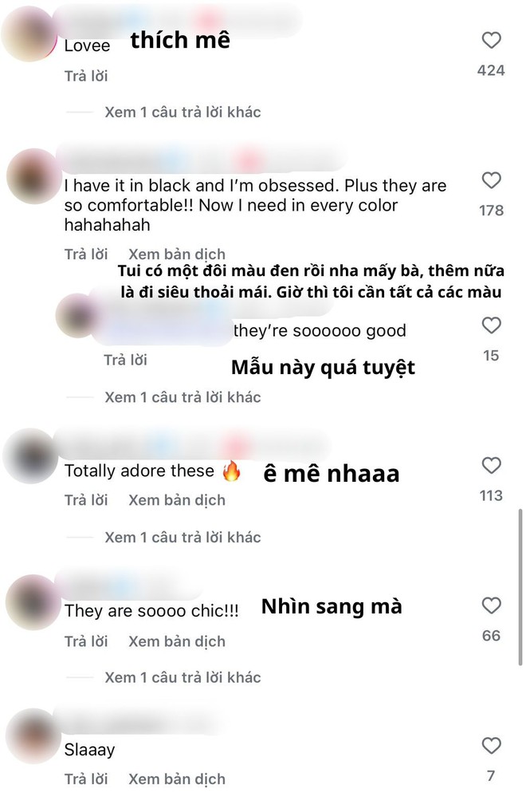The image size is (526, 812).
Task: Translate the "They are soooo chic!!!" comment
Action: click(177, 641)
